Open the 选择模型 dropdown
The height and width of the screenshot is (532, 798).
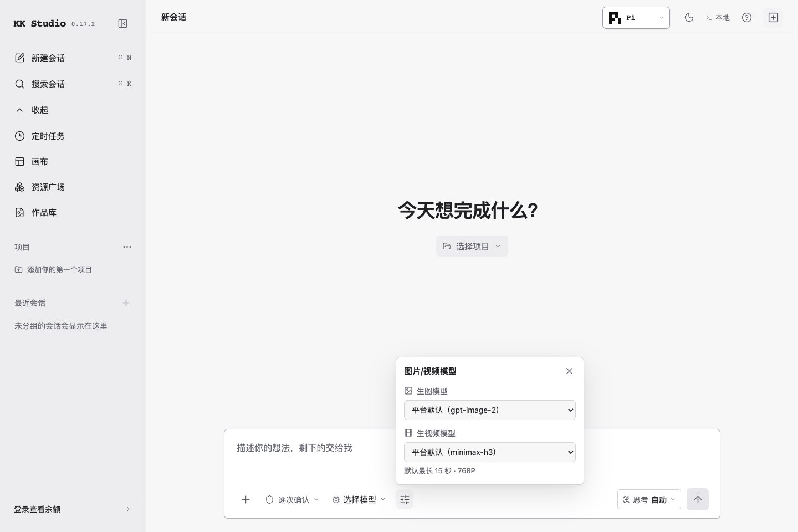359,499
